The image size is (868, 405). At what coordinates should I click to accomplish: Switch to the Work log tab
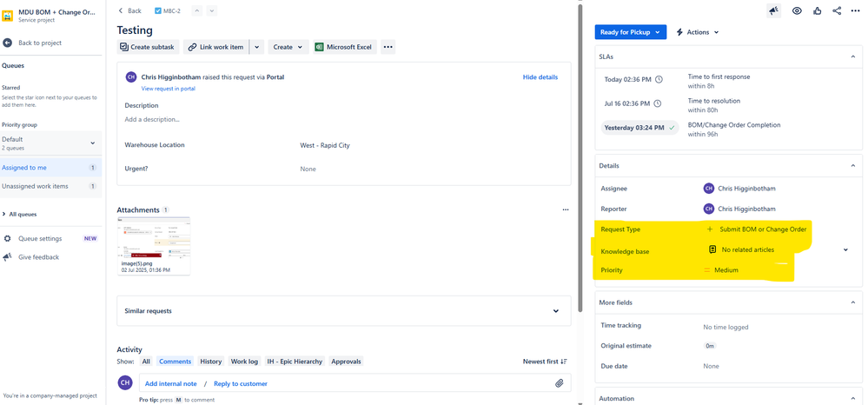coord(244,362)
